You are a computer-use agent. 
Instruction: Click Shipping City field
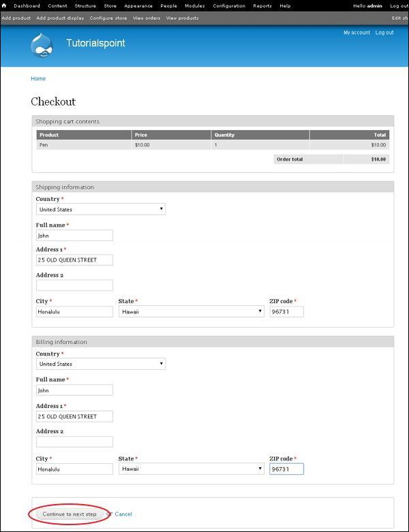point(74,311)
